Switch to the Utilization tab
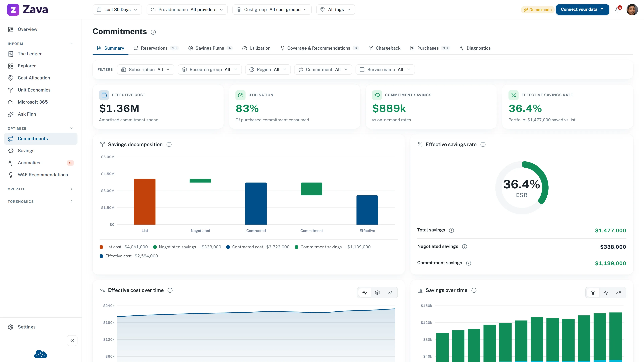644x362 pixels. click(x=256, y=48)
